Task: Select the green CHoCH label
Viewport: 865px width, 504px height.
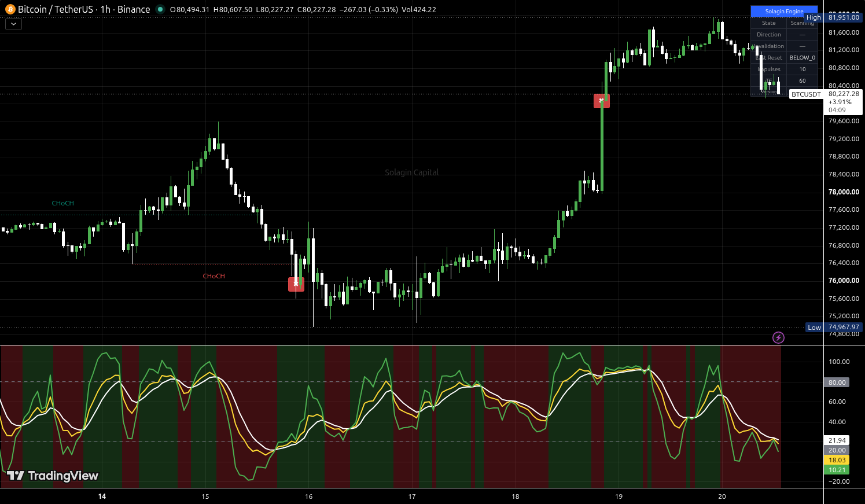Action: 63,203
